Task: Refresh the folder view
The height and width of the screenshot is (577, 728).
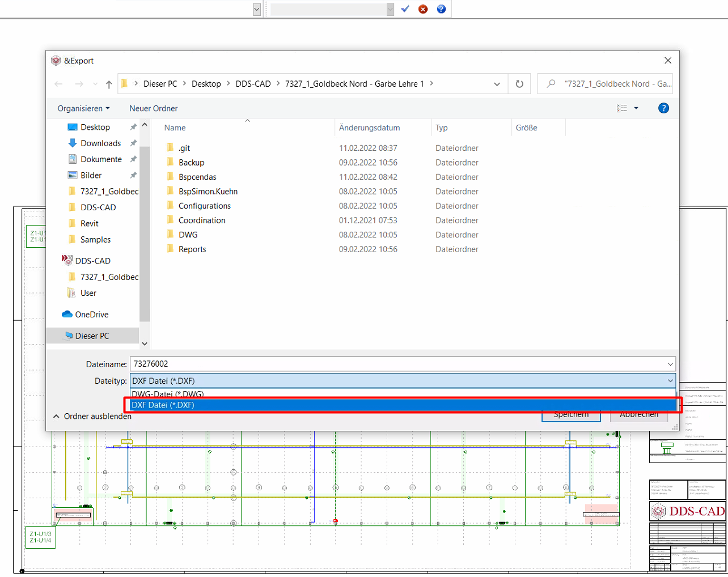Action: [519, 84]
